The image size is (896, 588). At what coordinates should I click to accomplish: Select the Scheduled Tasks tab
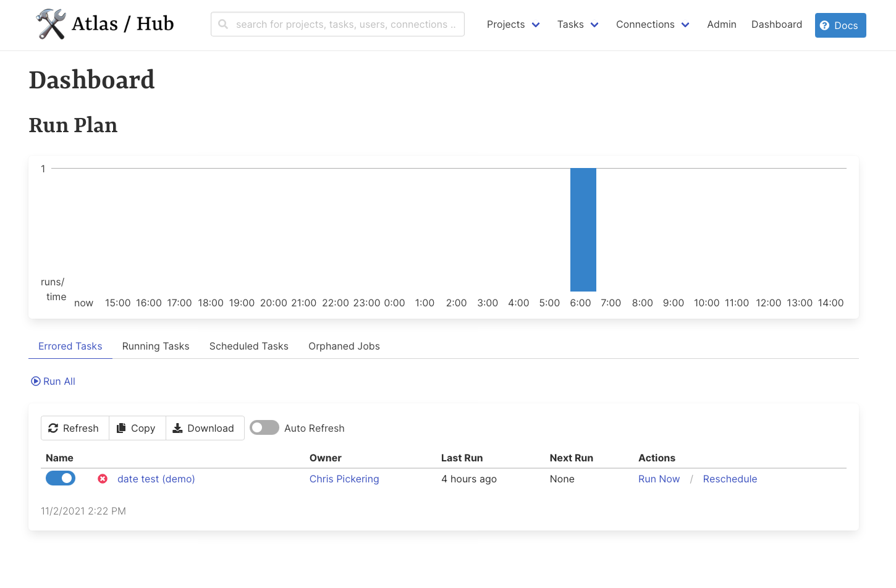[x=249, y=346]
